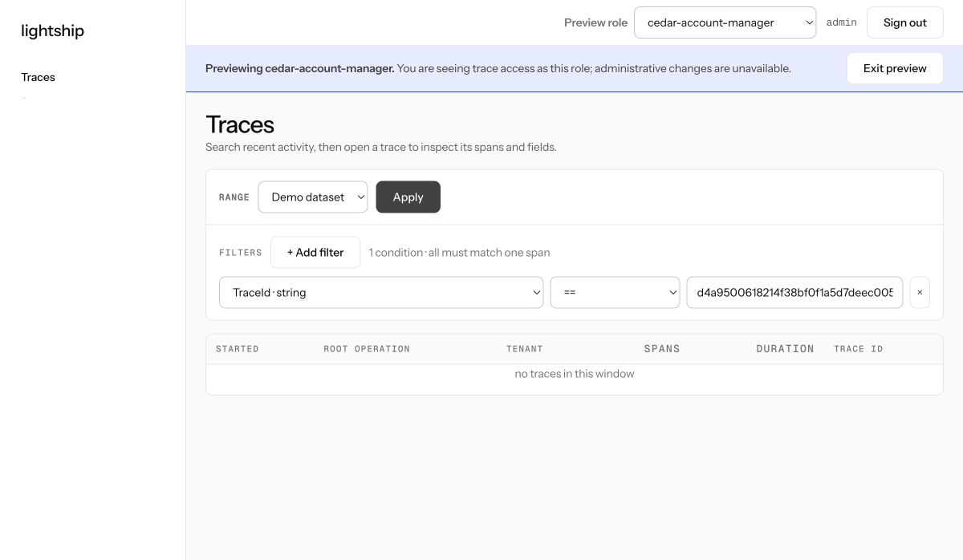Click the '1 condition · all must match' text

coord(460,253)
